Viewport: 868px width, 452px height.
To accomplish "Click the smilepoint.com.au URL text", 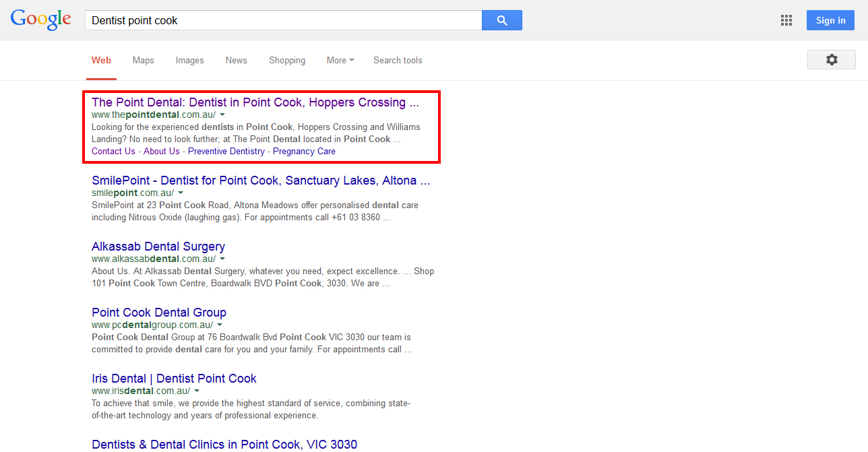I will click(133, 193).
